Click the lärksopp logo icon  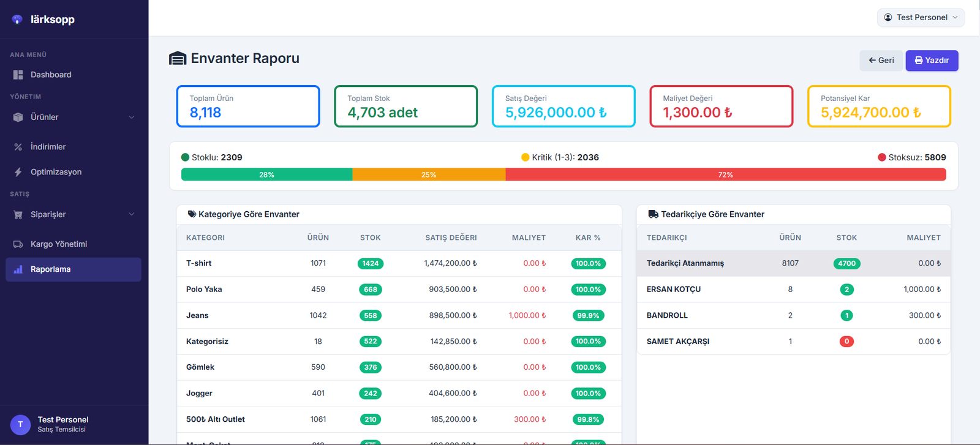(17, 20)
